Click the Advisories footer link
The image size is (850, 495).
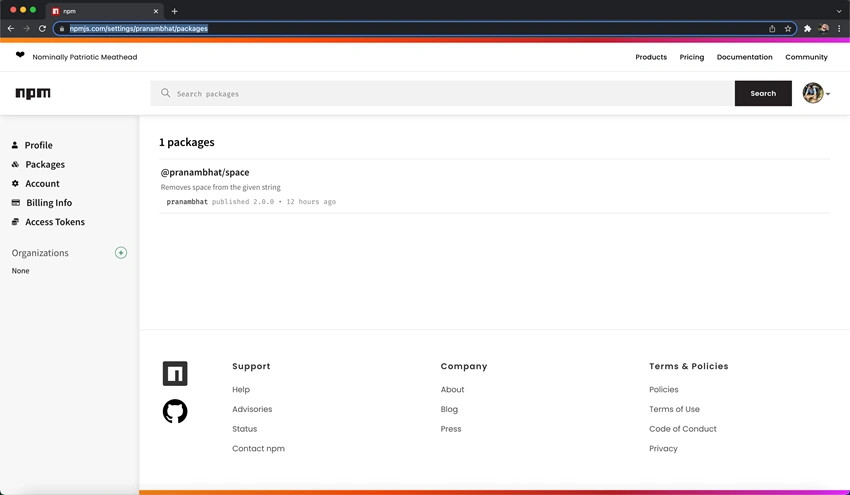(x=252, y=409)
